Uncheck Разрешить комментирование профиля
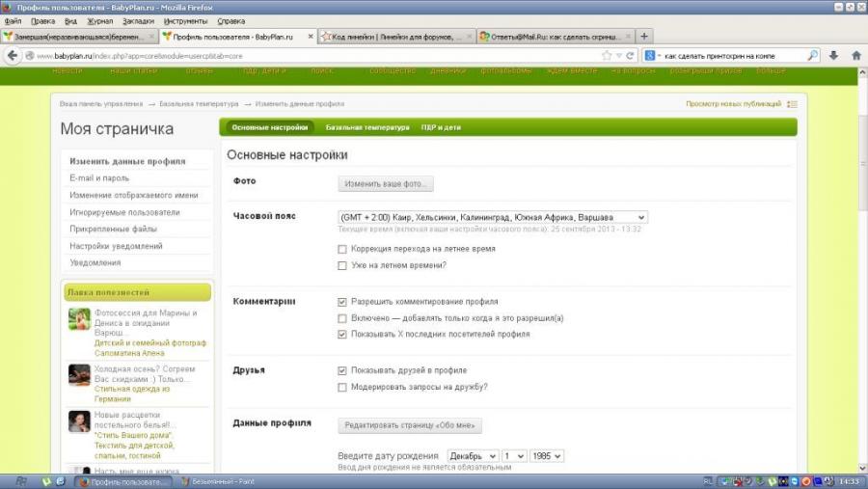Image resolution: width=868 pixels, height=489 pixels. click(342, 302)
